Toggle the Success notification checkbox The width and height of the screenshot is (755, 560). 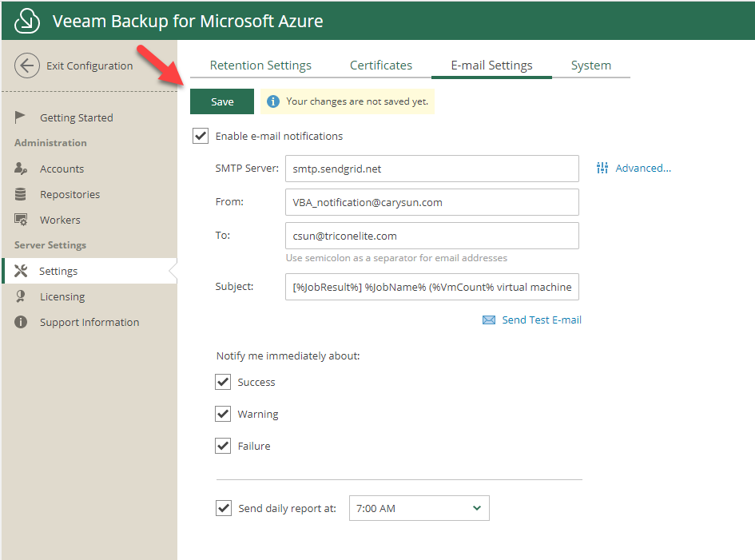point(223,382)
